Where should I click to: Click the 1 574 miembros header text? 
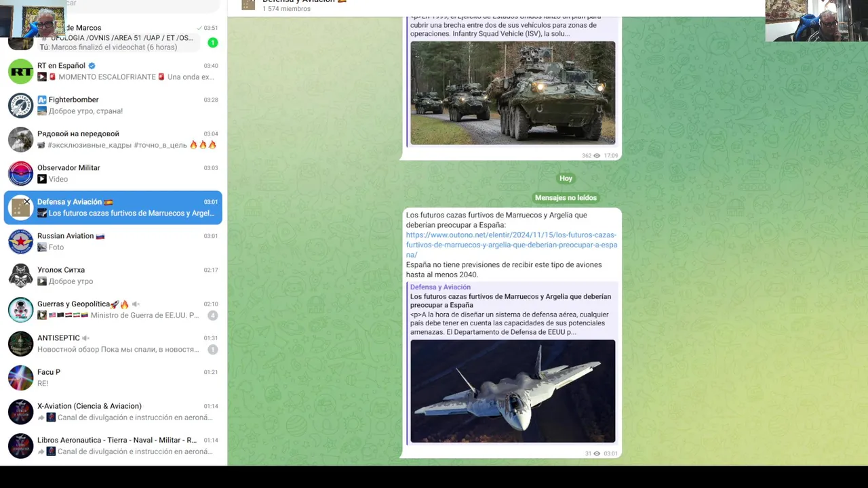click(x=286, y=9)
